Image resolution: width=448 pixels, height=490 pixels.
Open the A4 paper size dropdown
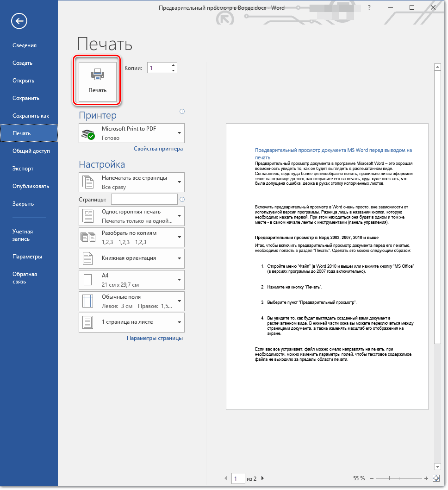179,280
